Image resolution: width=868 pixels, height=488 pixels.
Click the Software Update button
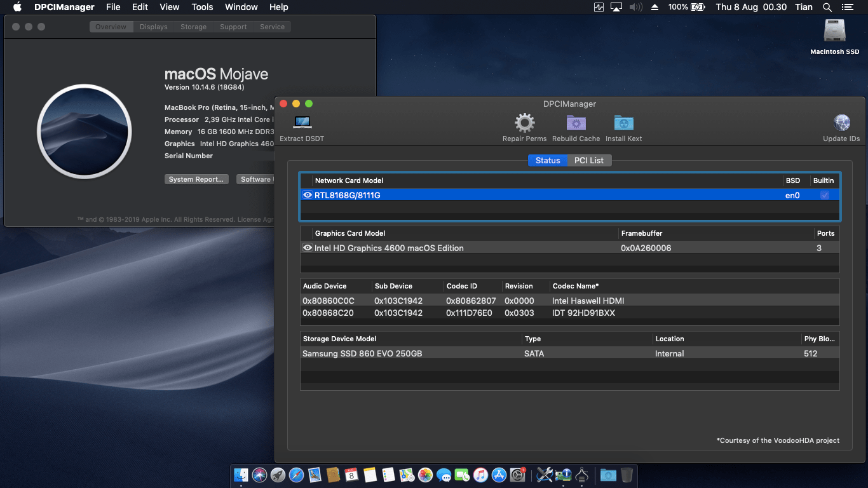point(257,179)
